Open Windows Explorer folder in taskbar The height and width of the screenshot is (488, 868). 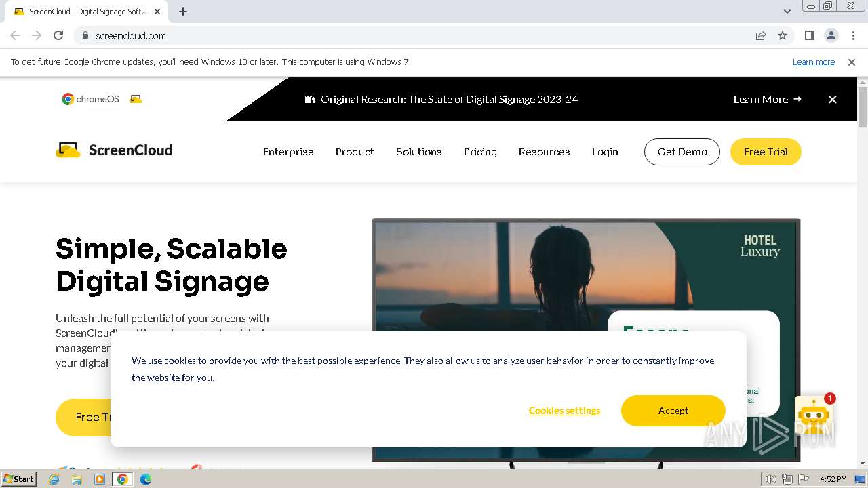coord(77,479)
